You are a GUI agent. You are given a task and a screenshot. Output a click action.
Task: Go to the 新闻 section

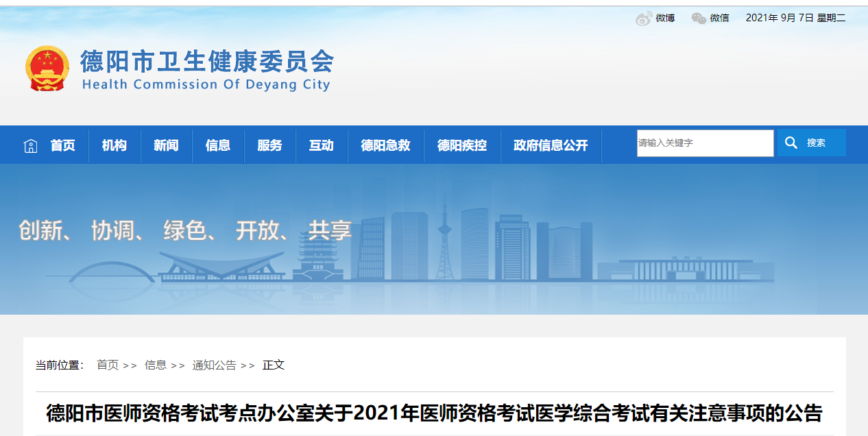pyautogui.click(x=166, y=145)
